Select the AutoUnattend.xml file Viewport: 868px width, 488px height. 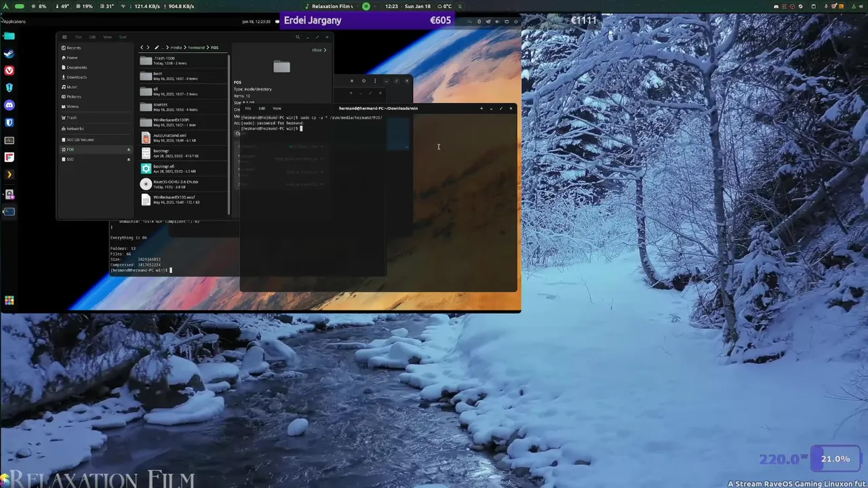coord(183,138)
